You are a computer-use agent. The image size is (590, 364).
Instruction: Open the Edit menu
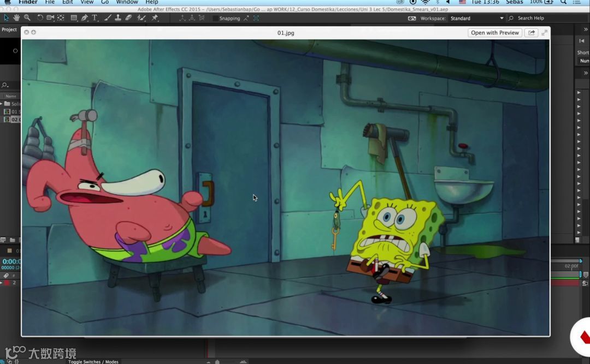click(x=68, y=2)
